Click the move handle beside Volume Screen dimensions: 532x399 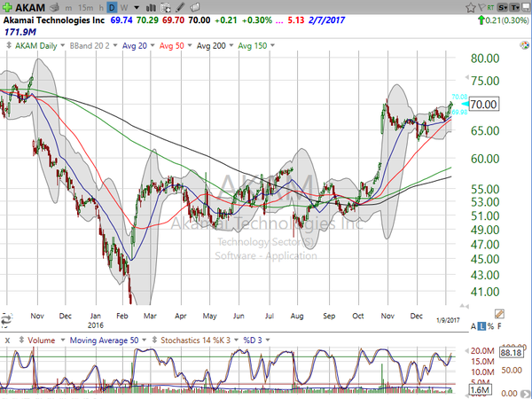click(x=21, y=340)
